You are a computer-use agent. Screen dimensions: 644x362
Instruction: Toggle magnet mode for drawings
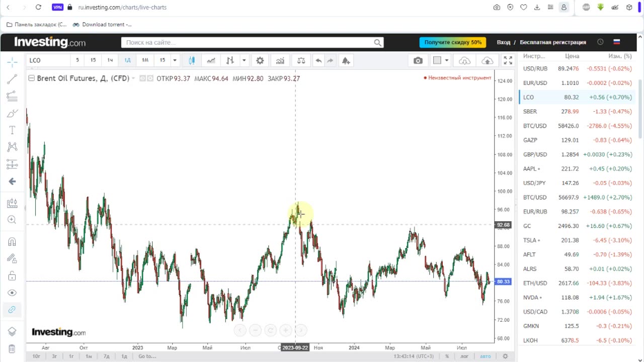pos(12,242)
